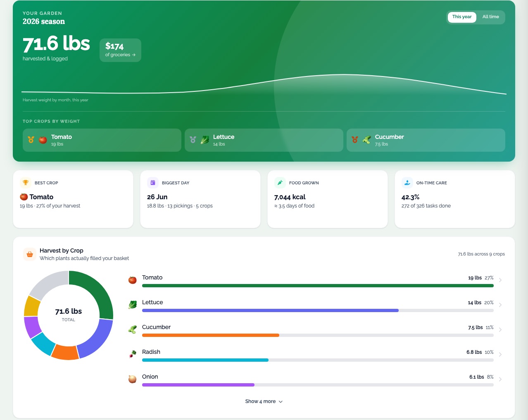Click the orange Cucumber progress bar

211,335
